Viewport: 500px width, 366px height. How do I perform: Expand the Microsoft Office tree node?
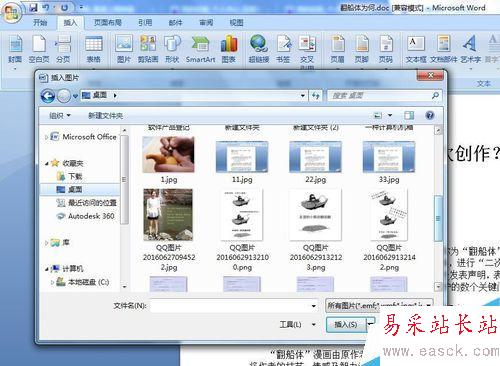point(46,137)
